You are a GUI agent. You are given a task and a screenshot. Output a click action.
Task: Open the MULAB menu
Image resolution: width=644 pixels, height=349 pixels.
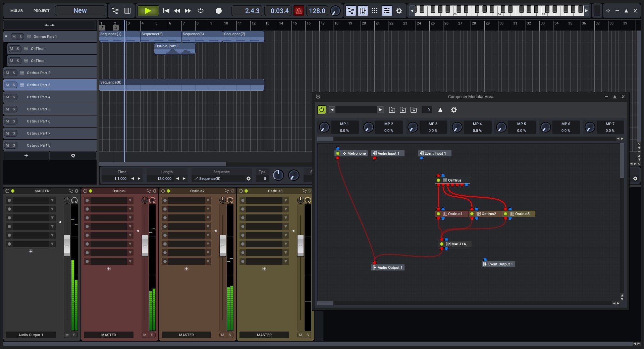[x=16, y=11]
